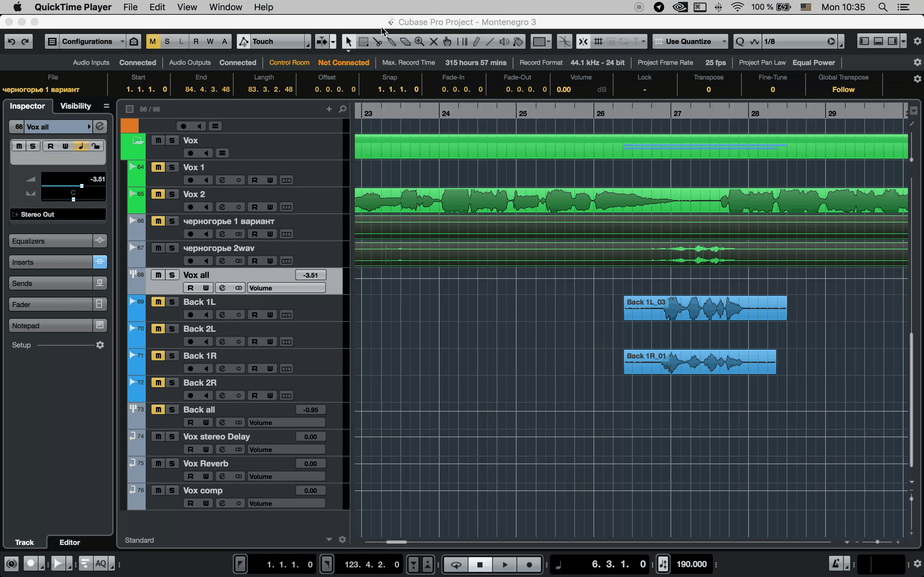Click the Stereo Out routing button
Screen dimensions: 924x577
pos(58,214)
